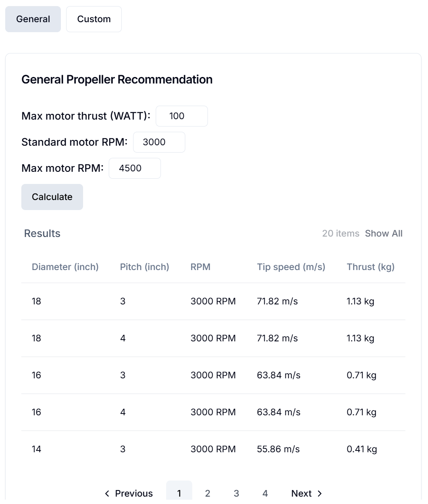Select page 1 in pagination
Viewport: 428px width, 504px height.
pos(179,493)
